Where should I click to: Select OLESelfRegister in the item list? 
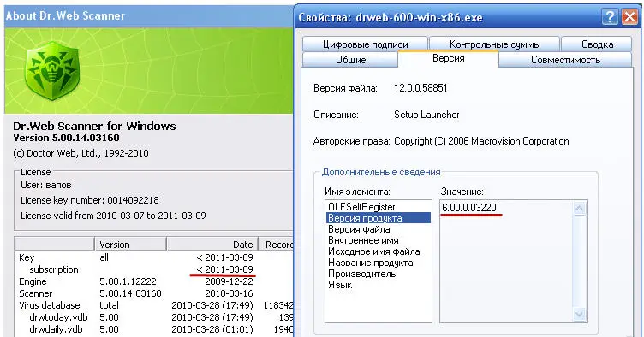361,207
